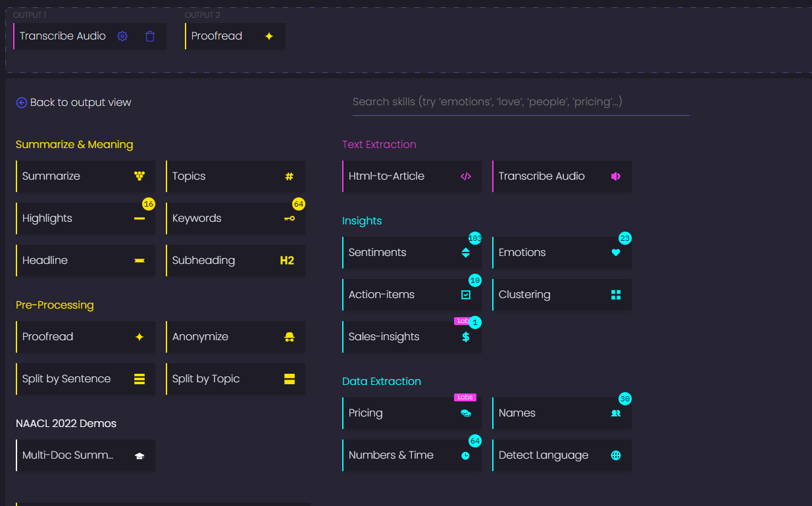This screenshot has width=812, height=506.
Task: Add the Multi-Doc Summ skill
Action: 86,455
